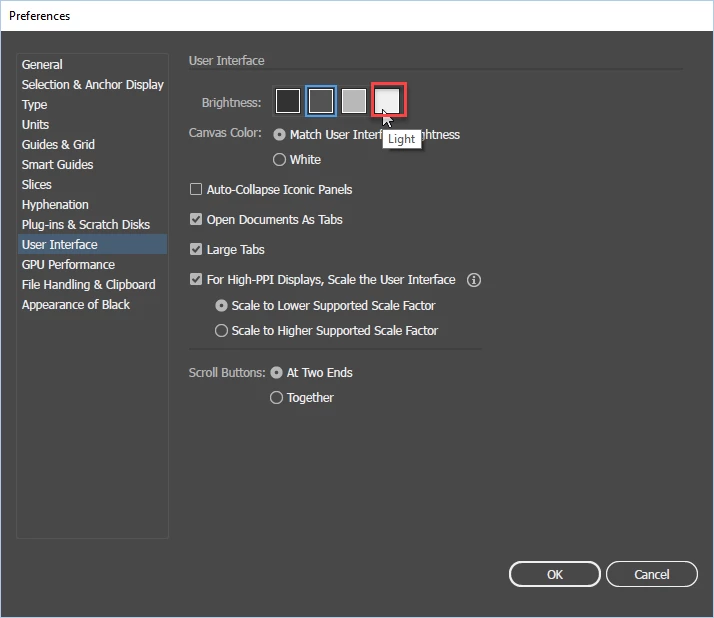
Task: Toggle Scale the User Interface checkbox
Action: point(196,280)
